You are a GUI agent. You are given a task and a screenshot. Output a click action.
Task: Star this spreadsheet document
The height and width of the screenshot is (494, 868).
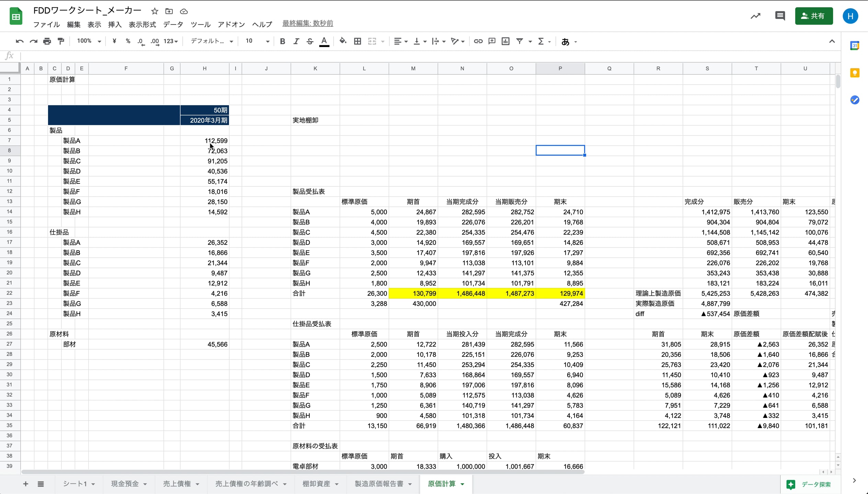click(155, 11)
